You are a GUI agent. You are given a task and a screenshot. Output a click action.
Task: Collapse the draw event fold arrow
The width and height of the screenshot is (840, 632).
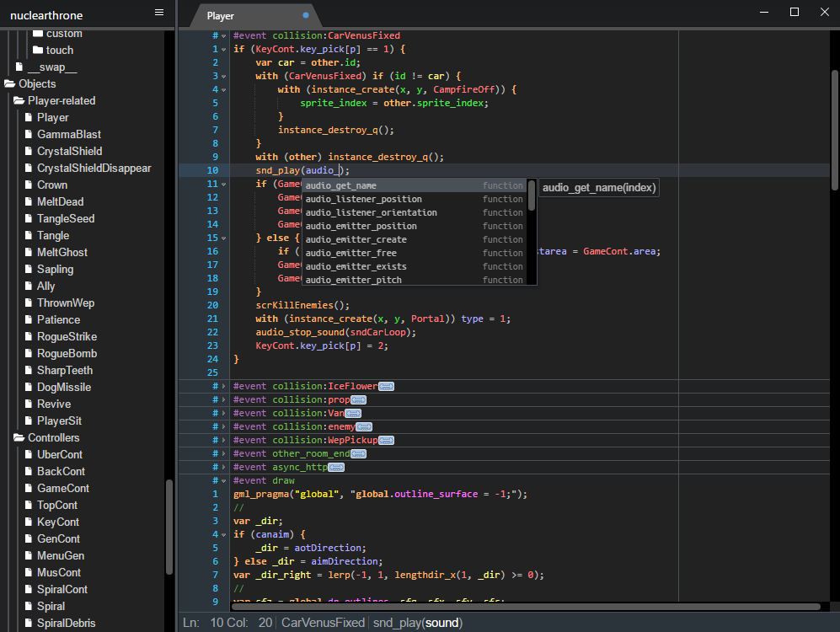coord(224,480)
